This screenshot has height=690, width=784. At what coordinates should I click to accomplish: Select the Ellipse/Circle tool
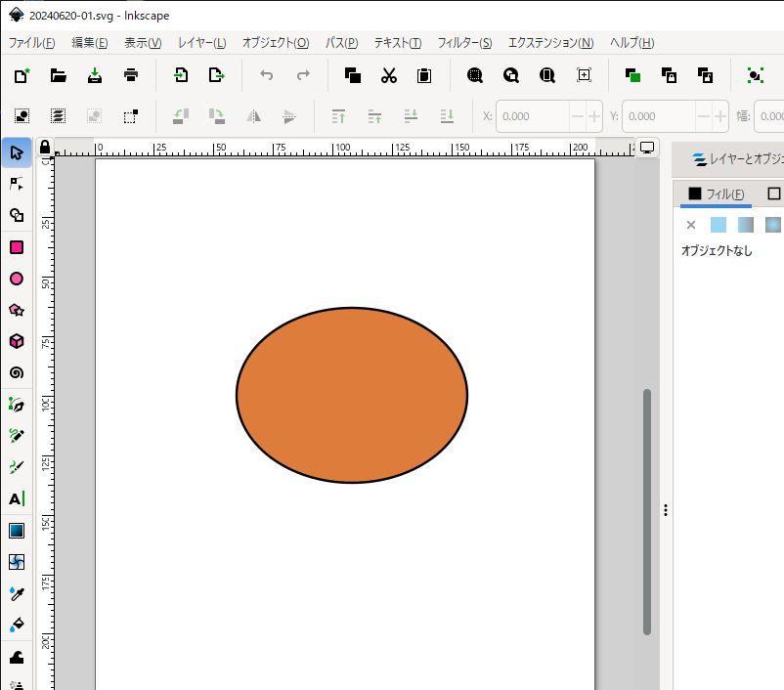point(17,279)
